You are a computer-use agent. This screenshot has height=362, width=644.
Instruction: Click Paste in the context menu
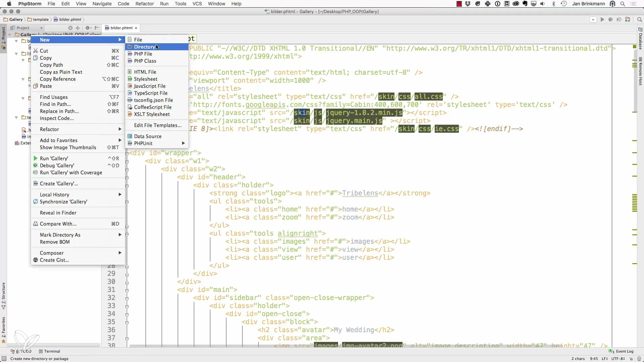pos(78,86)
